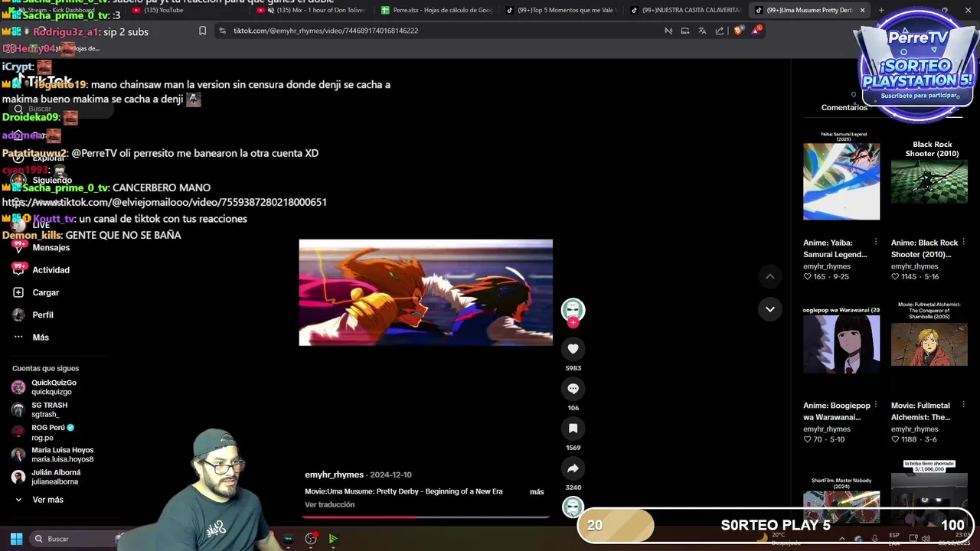980x551 pixels.
Task: Switch to 1 hour of Don Toliver tab
Action: [312, 10]
